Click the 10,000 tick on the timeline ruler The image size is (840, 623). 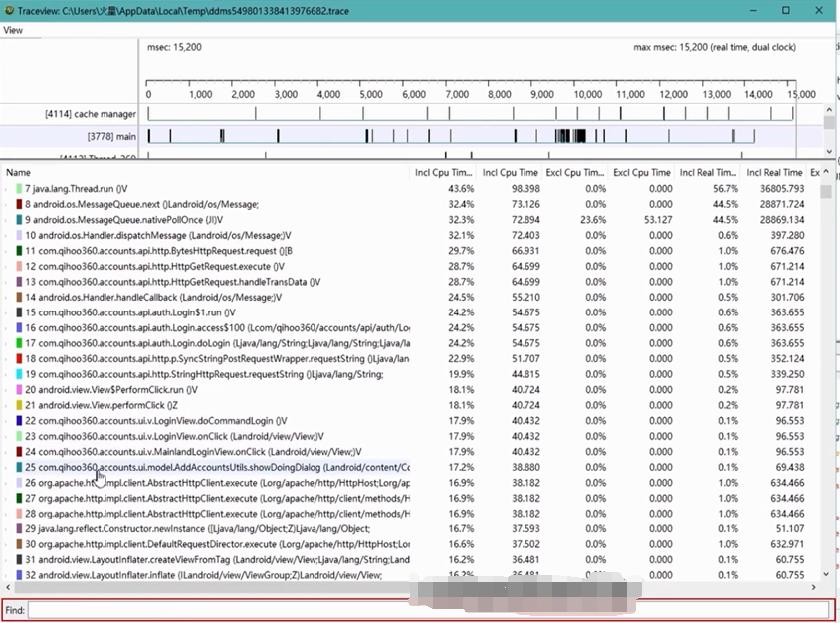coord(587,94)
